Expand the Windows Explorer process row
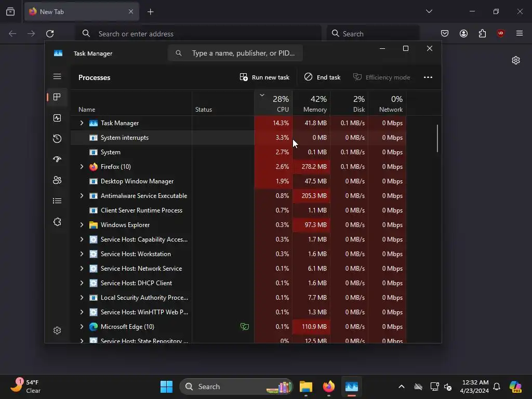532x399 pixels. tap(82, 225)
